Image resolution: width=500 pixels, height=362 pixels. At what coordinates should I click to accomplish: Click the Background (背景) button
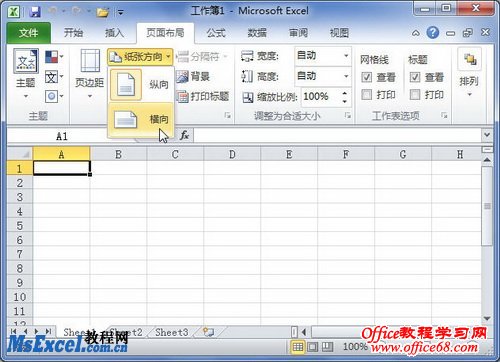click(193, 77)
